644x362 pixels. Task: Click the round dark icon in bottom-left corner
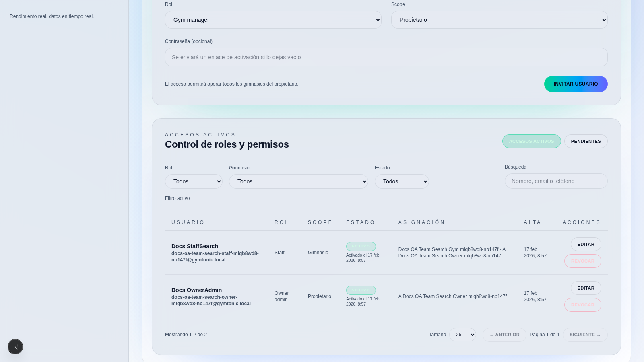15,347
